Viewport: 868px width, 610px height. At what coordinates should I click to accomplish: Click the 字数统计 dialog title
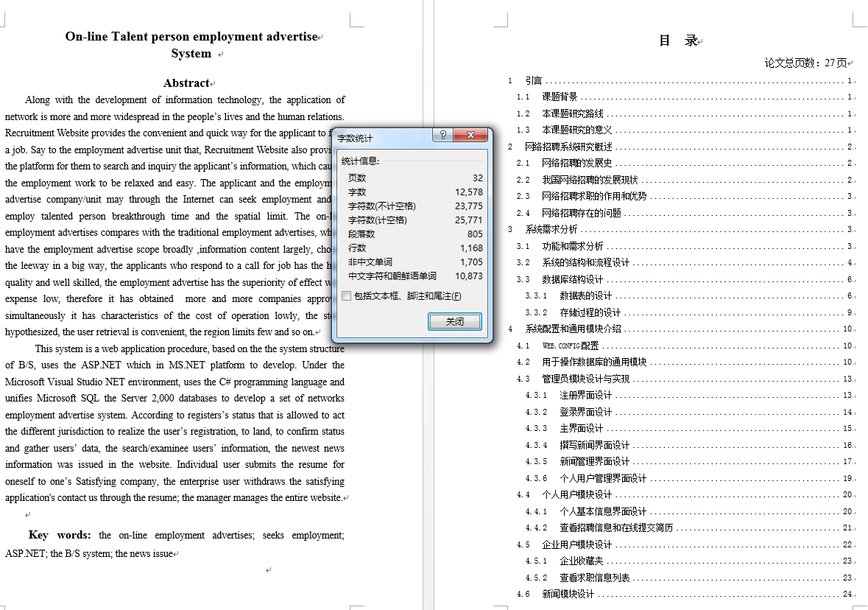coord(356,138)
